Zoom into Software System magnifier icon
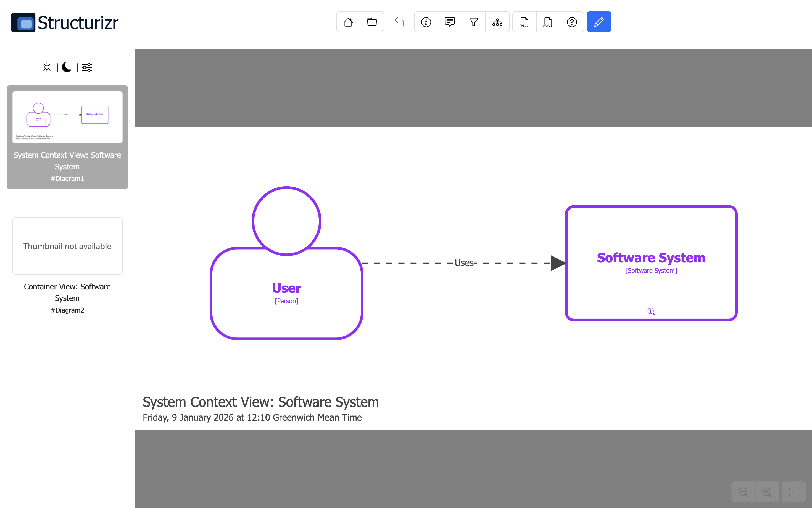The width and height of the screenshot is (812, 508). pyautogui.click(x=651, y=311)
